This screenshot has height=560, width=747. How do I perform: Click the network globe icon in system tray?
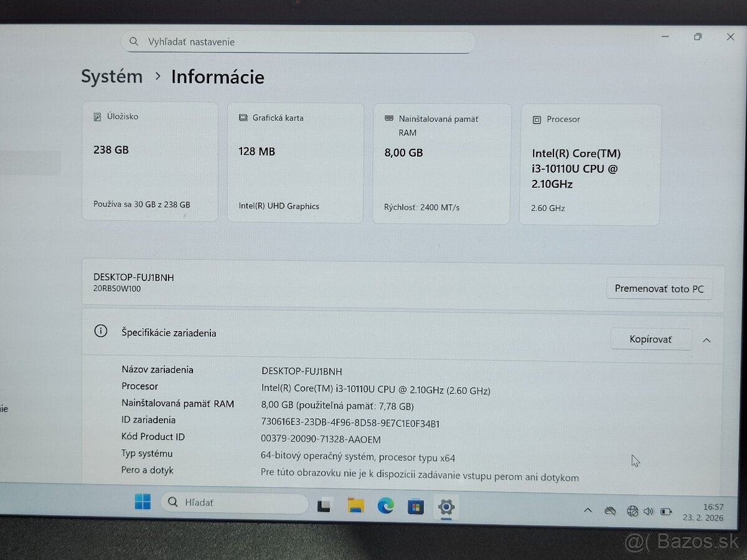(632, 510)
